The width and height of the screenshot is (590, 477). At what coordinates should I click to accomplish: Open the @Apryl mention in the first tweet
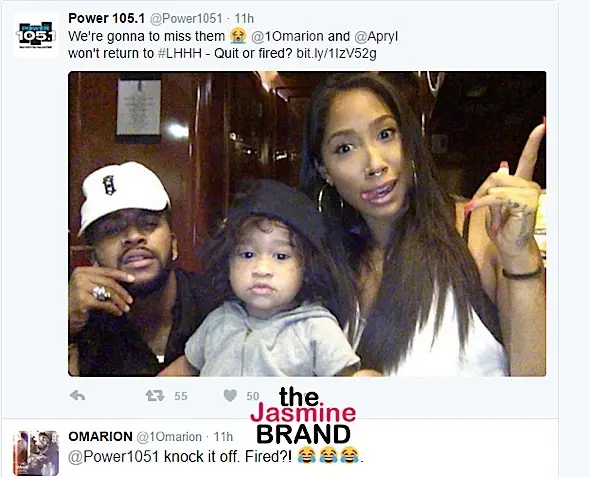click(x=376, y=36)
